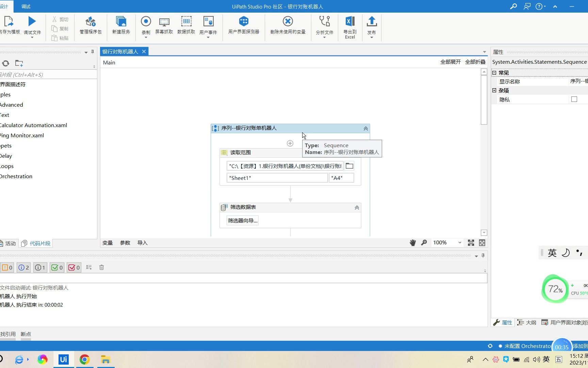Viewport: 588px width, 368px height.
Task: Click 全部展开 to expand all
Action: coord(451,62)
